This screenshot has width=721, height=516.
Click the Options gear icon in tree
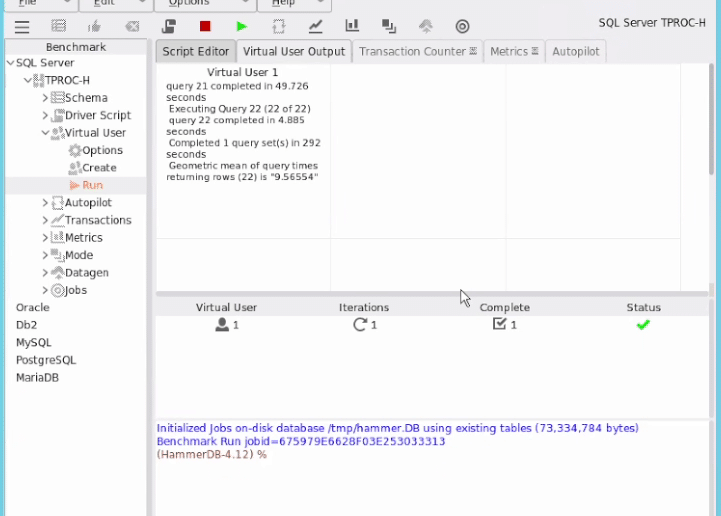point(74,150)
